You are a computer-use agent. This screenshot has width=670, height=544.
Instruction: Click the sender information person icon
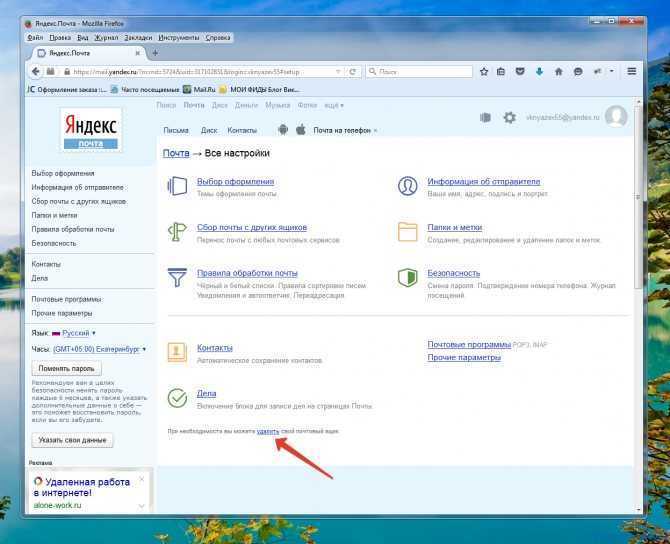point(407,186)
